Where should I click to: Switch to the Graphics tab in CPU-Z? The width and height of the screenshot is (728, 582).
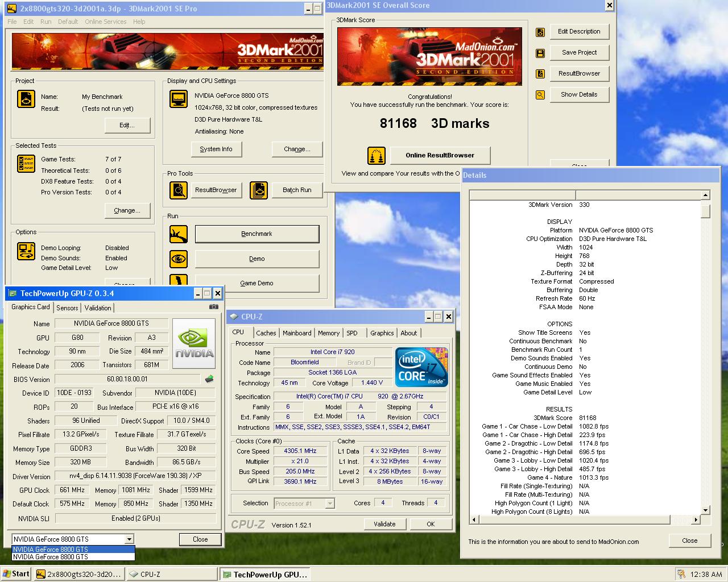tap(382, 333)
